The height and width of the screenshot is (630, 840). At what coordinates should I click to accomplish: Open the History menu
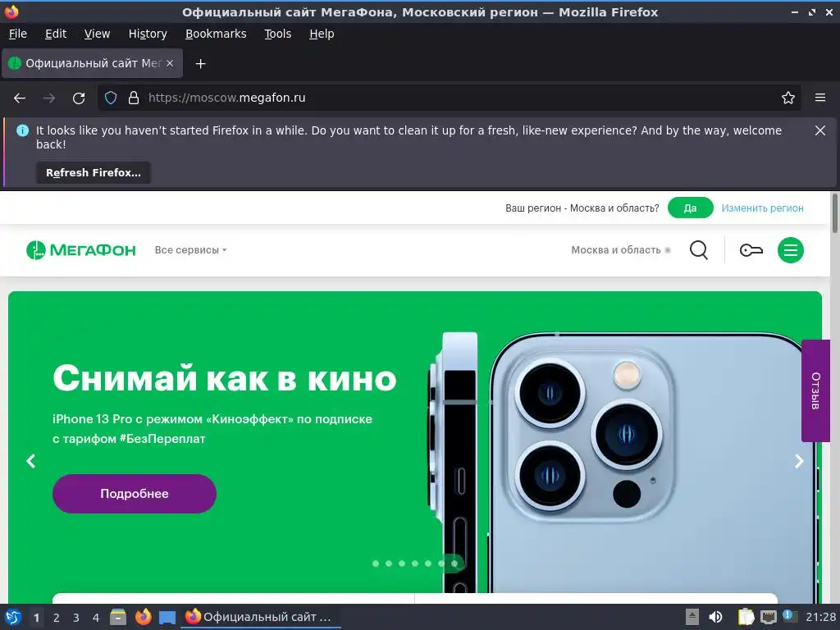point(148,34)
